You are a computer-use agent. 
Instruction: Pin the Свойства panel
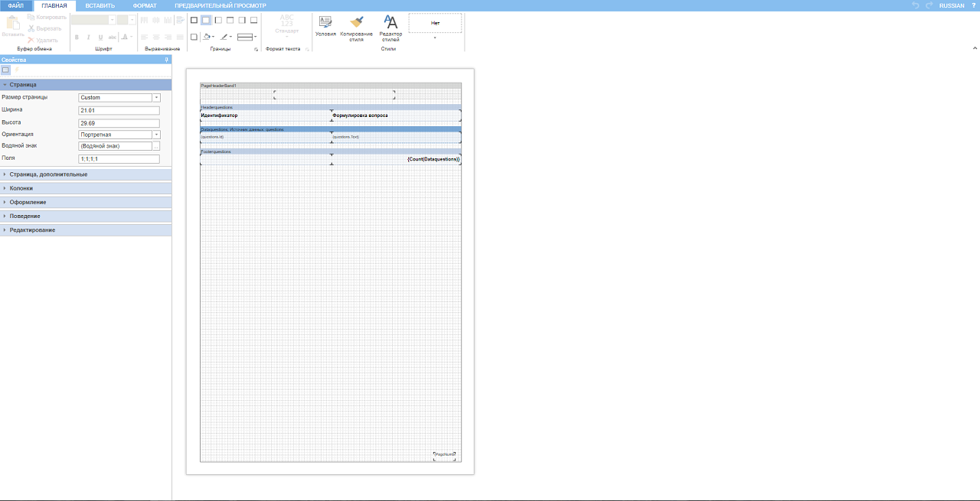click(166, 60)
